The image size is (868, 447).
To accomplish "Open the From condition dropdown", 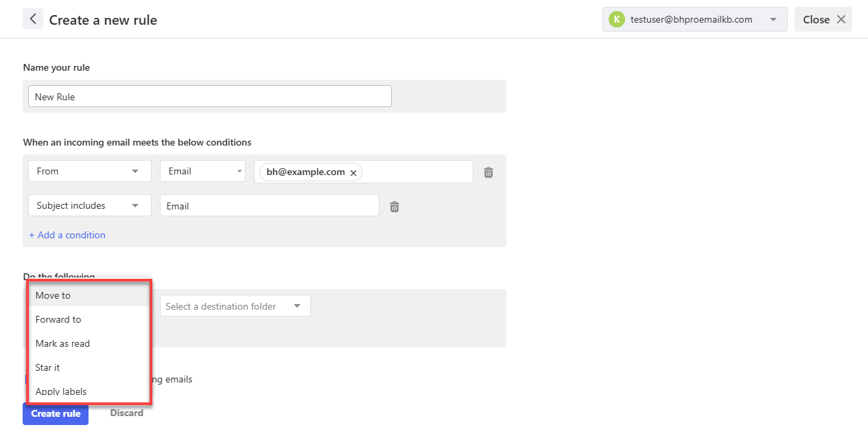I will pyautogui.click(x=90, y=171).
